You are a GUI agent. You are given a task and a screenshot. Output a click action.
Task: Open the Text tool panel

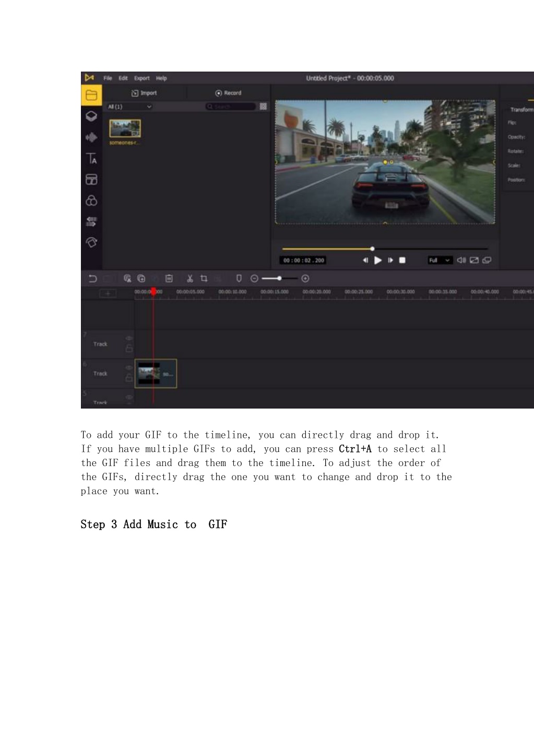[x=91, y=158]
